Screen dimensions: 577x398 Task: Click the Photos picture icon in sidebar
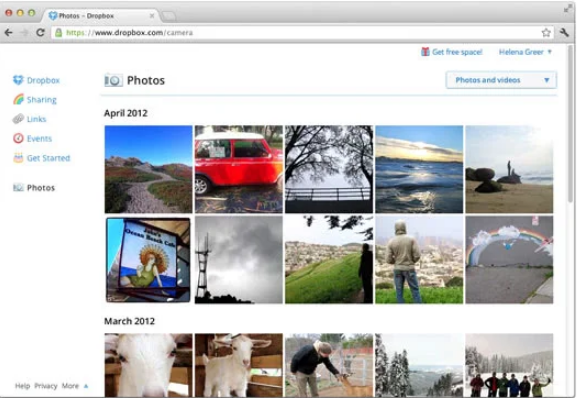[x=18, y=188]
